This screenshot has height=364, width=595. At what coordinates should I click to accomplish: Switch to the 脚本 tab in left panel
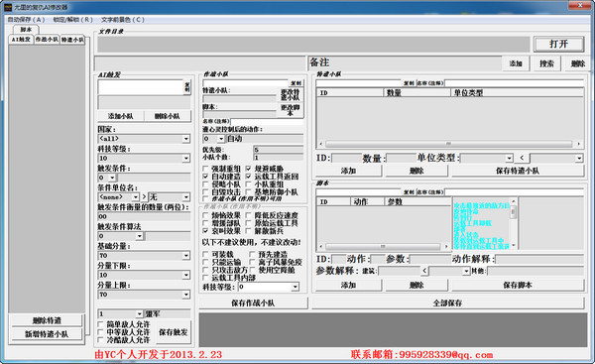pos(26,30)
